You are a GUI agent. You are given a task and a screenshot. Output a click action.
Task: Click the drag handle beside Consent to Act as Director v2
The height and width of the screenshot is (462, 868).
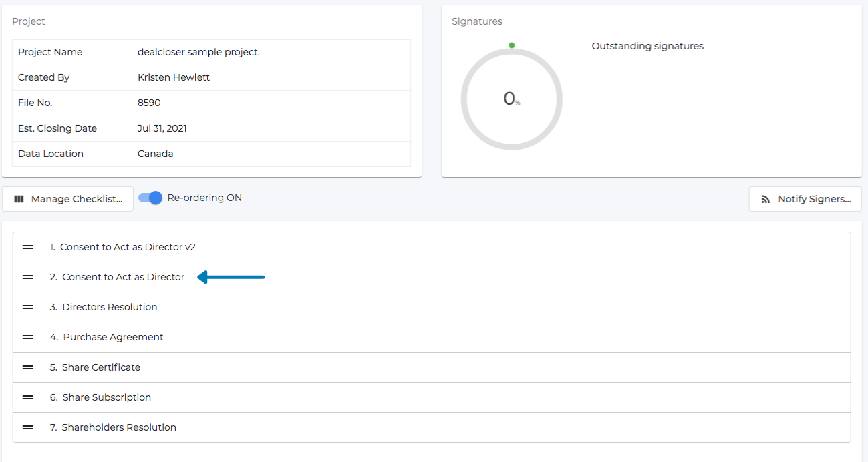pos(27,246)
